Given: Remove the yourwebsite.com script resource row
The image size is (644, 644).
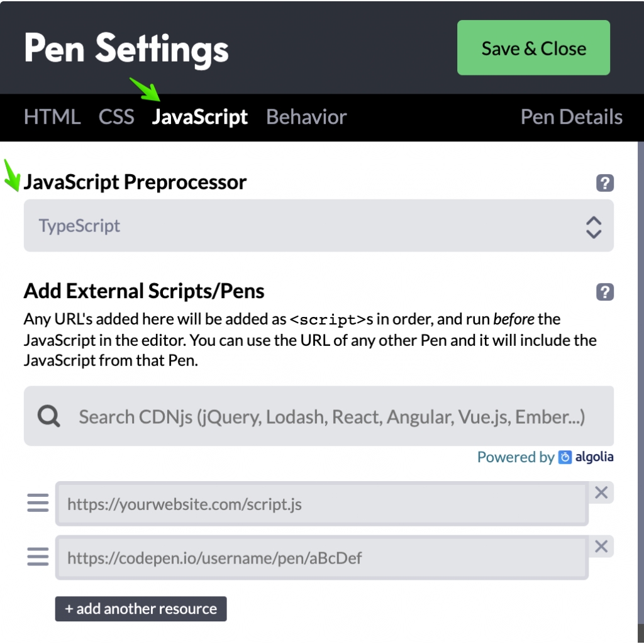Looking at the screenshot, I should coord(601,492).
